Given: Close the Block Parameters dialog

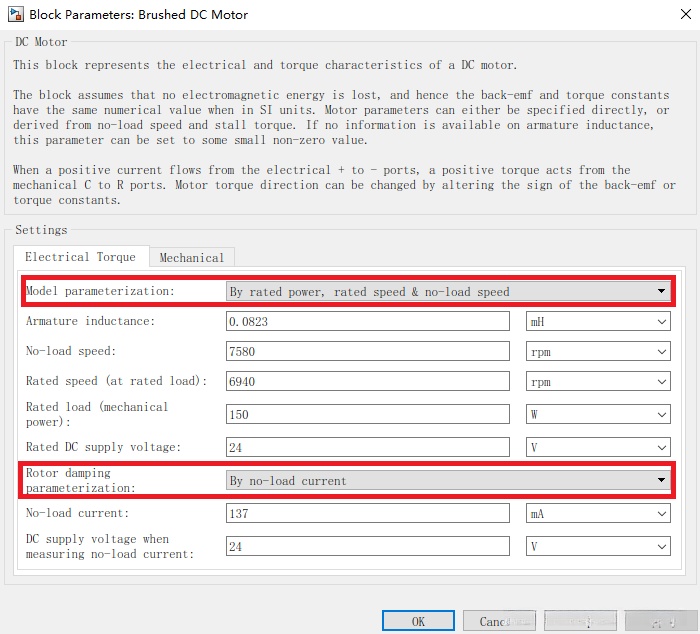Looking at the screenshot, I should (x=686, y=14).
